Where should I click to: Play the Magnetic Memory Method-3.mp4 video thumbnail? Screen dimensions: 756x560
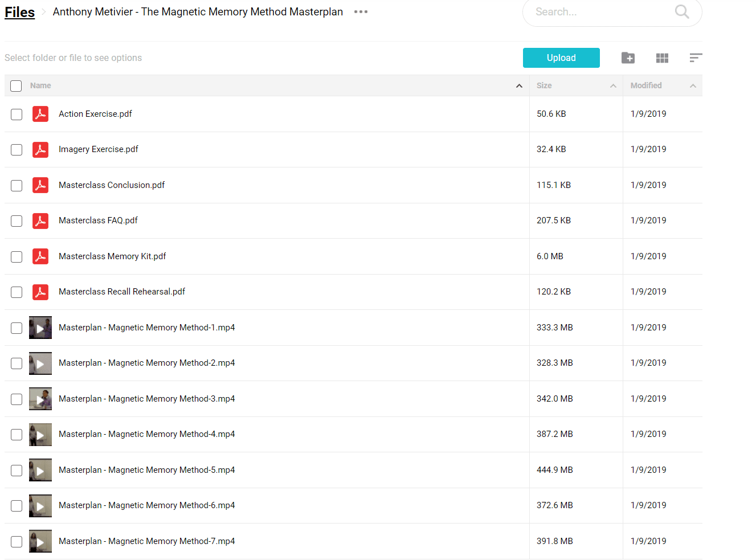pos(40,399)
